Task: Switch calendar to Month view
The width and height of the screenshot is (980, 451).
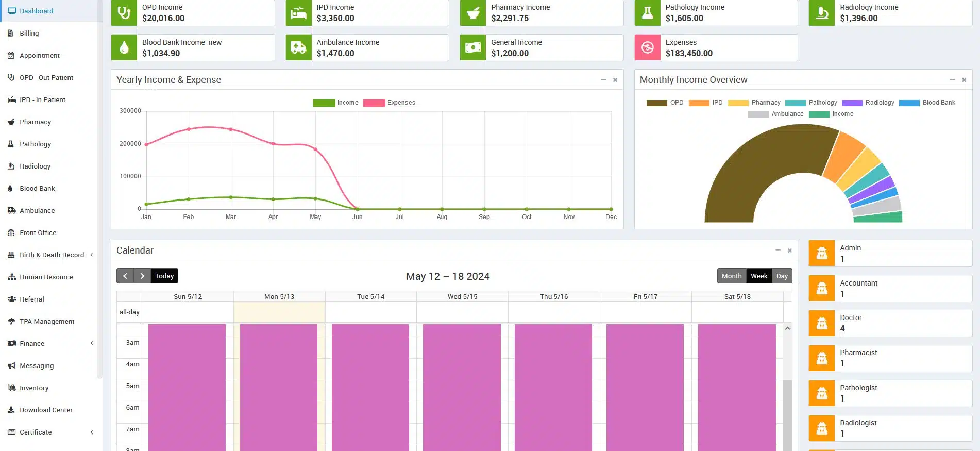Action: (732, 276)
